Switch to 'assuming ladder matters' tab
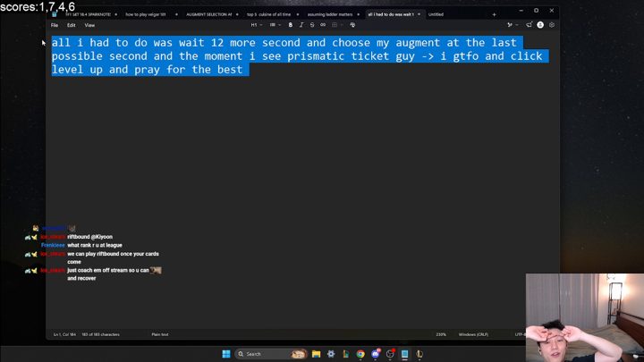 click(330, 14)
